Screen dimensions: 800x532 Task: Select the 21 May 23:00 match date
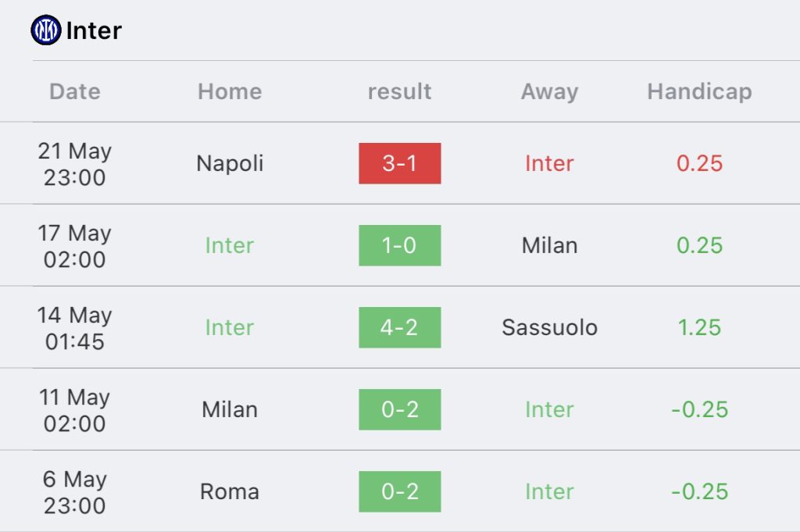[74, 164]
